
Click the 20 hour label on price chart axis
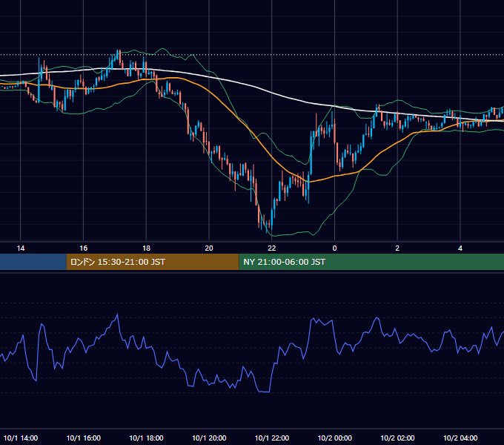209,248
